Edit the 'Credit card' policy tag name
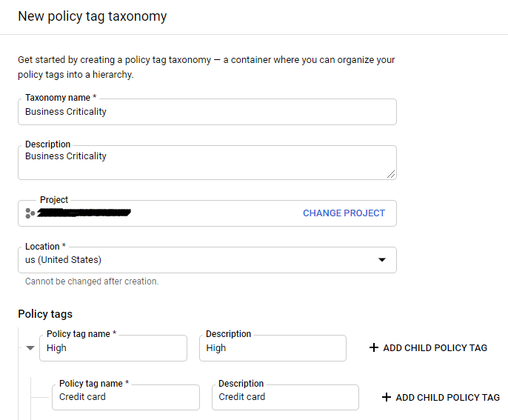 pos(127,397)
